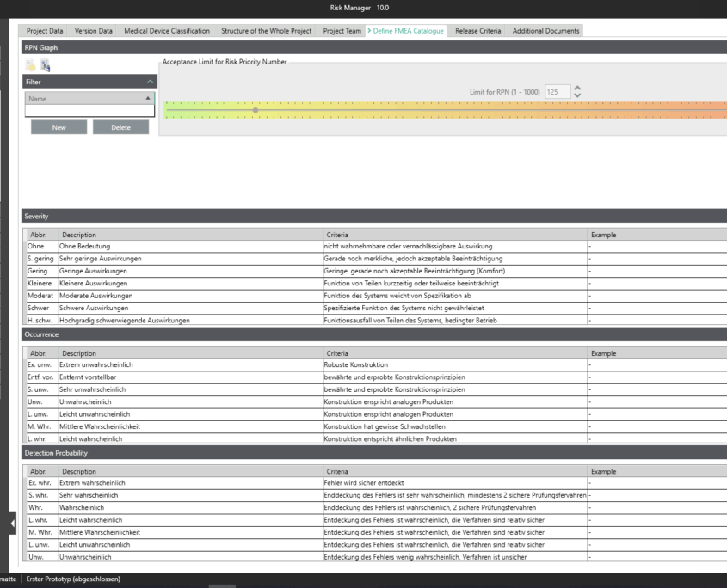Open the Medical Device Classification tab
The height and width of the screenshot is (588, 727).
click(x=167, y=31)
